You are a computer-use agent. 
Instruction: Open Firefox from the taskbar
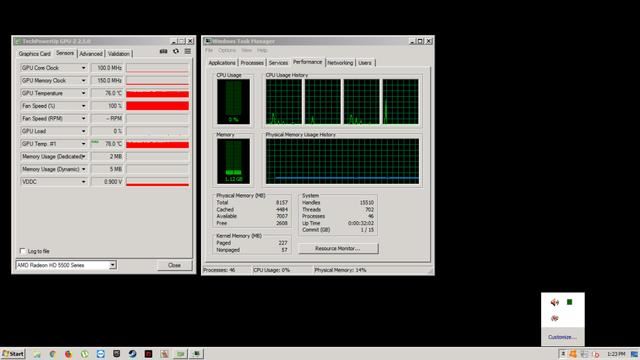[x=68, y=354]
